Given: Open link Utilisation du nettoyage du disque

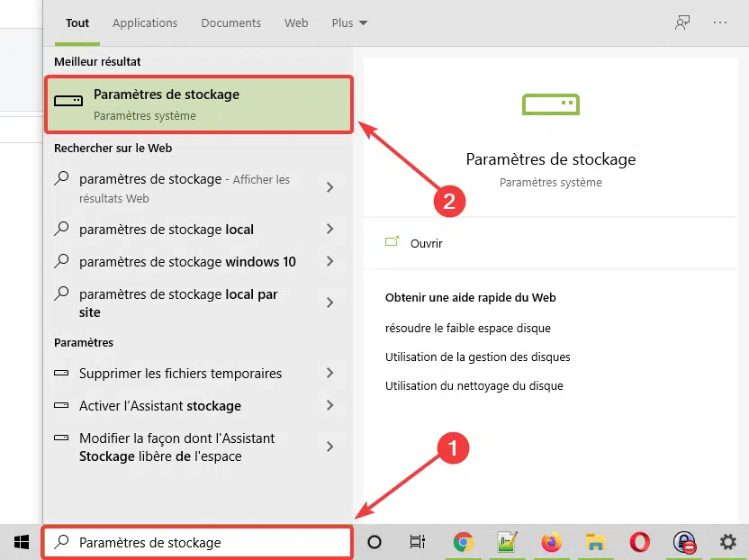Looking at the screenshot, I should click(x=474, y=385).
